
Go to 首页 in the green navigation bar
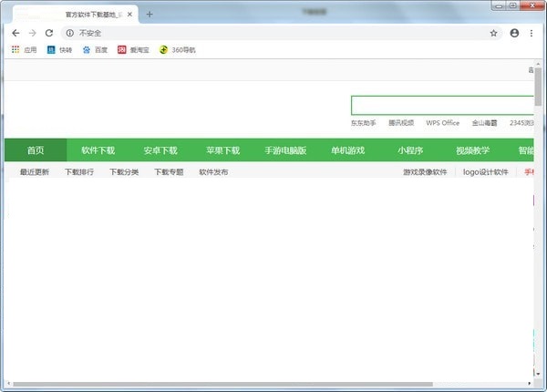coord(36,150)
